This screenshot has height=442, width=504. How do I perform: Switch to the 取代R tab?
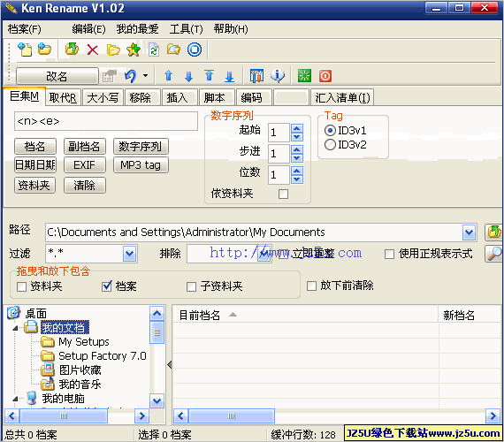63,98
